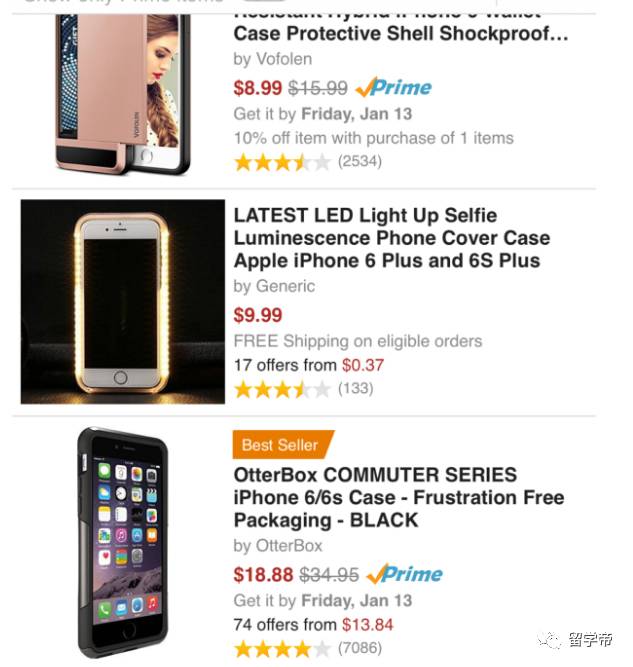
Task: Click 10% off item with purchase text
Action: coord(374,138)
